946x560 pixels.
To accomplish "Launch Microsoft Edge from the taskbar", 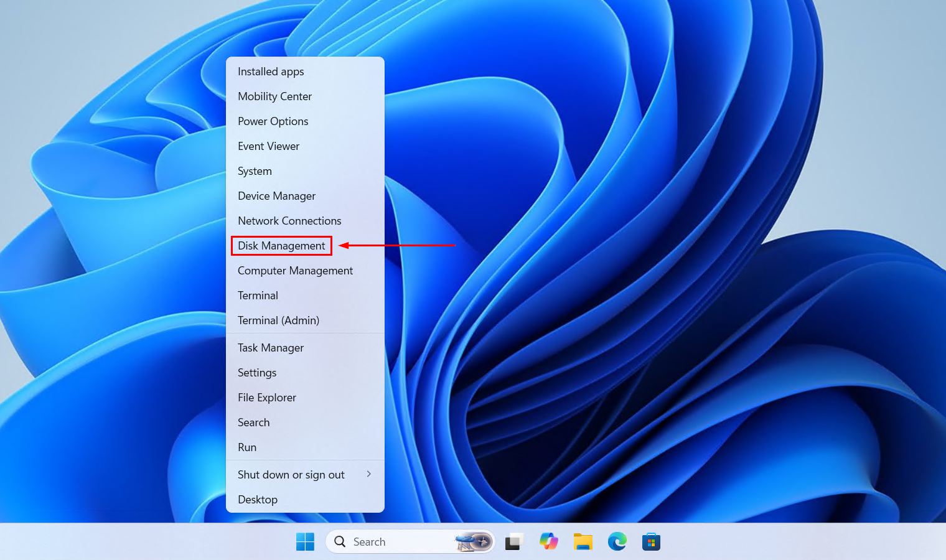I will tap(617, 541).
